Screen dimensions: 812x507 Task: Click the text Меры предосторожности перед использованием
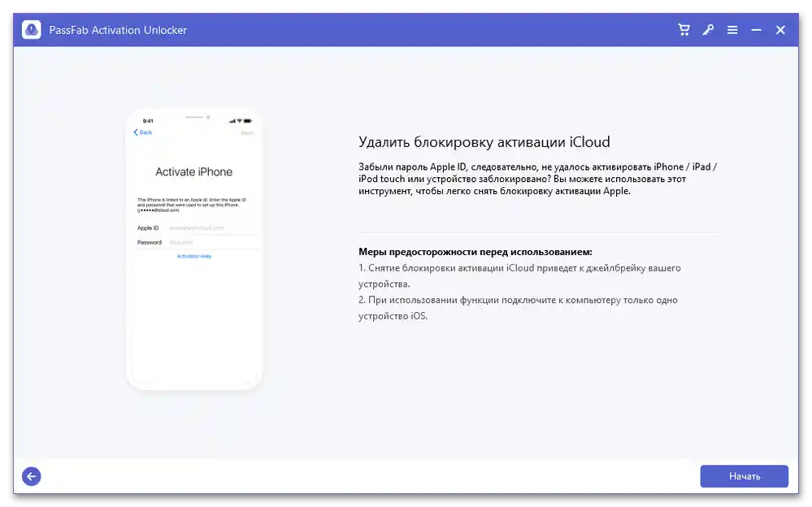point(475,252)
